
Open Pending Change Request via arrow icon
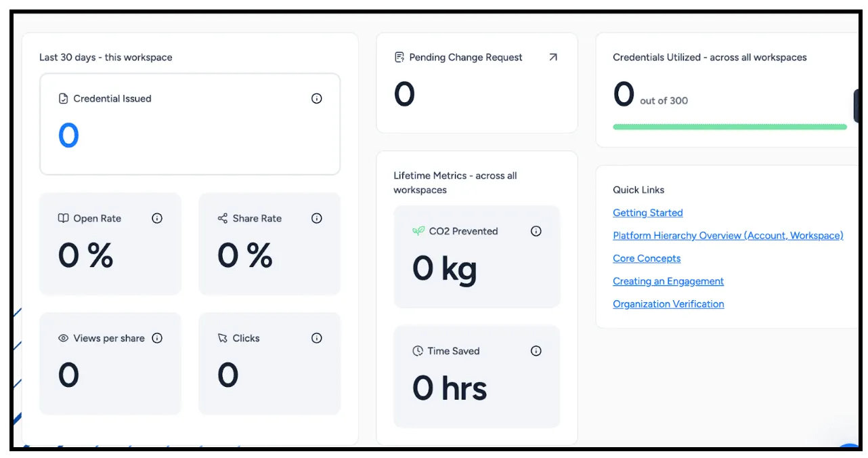[553, 58]
